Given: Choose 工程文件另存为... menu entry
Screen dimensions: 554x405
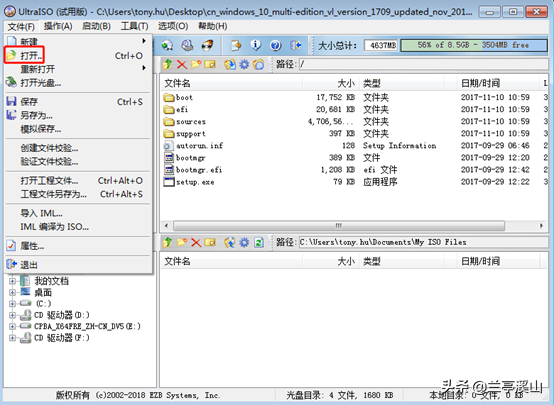Looking at the screenshot, I should [x=78, y=194].
